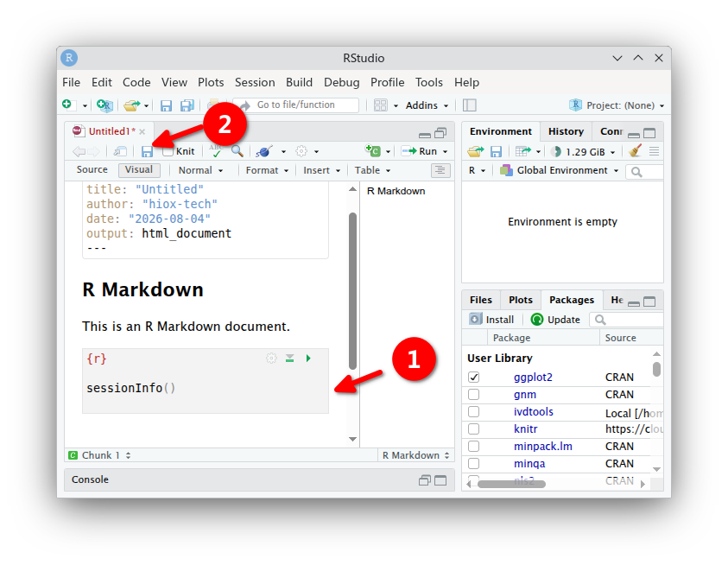Expand the Normal paragraph style dropdown

[200, 170]
